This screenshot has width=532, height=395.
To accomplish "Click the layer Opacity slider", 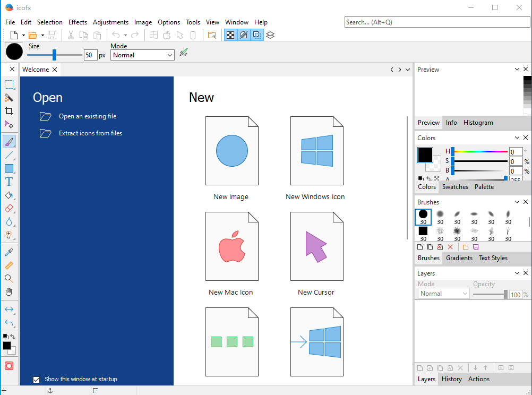I will click(x=490, y=295).
